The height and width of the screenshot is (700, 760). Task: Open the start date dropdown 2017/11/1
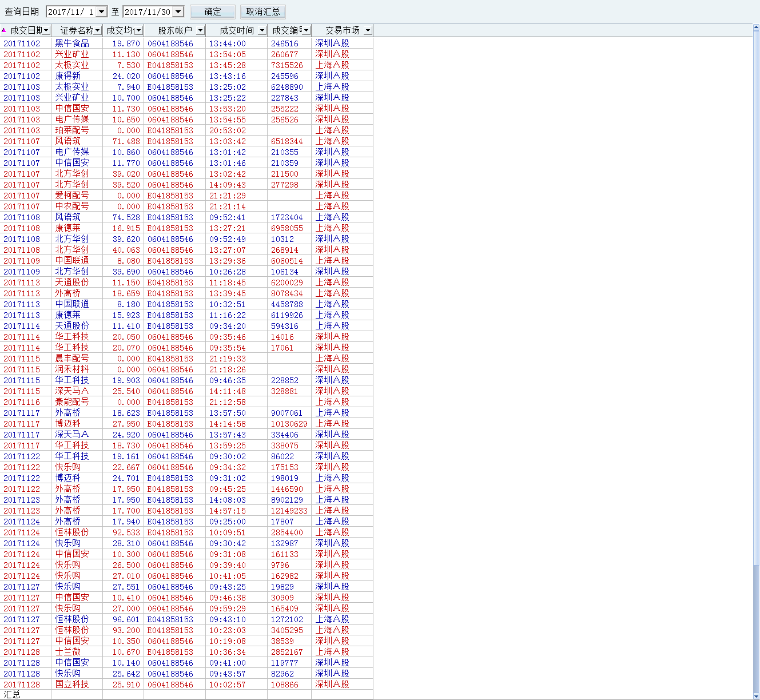click(x=102, y=11)
